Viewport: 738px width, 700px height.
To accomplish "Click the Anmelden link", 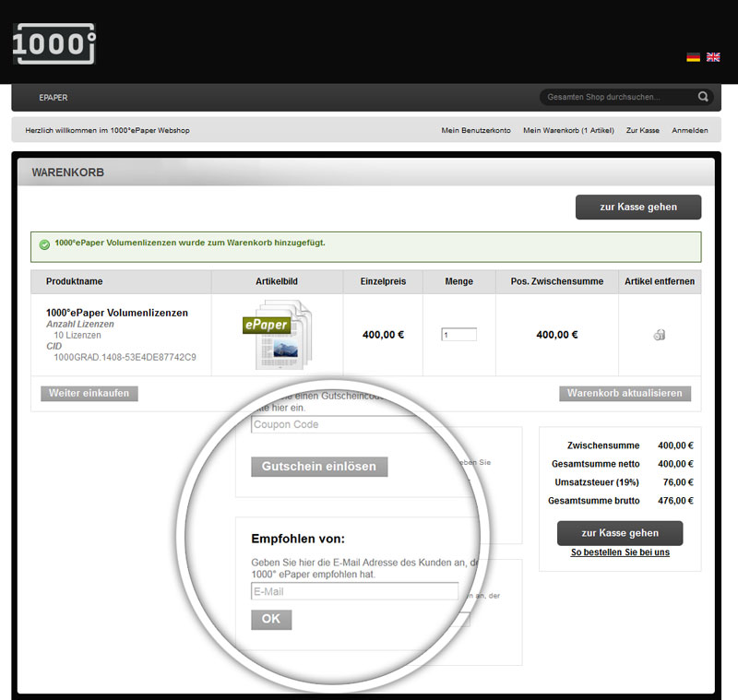I will click(689, 130).
